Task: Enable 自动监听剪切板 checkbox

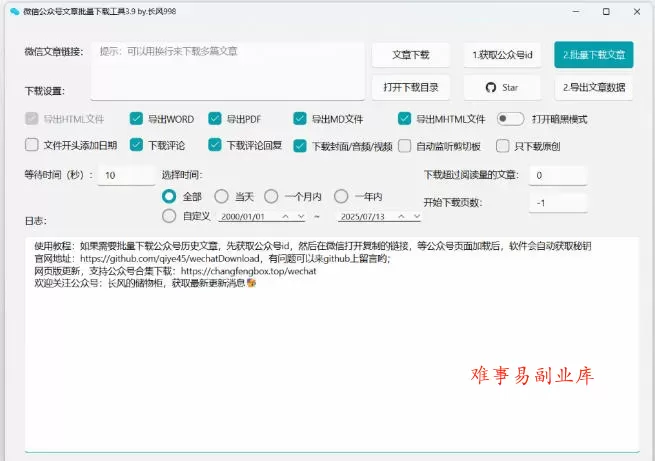Action: click(x=404, y=146)
